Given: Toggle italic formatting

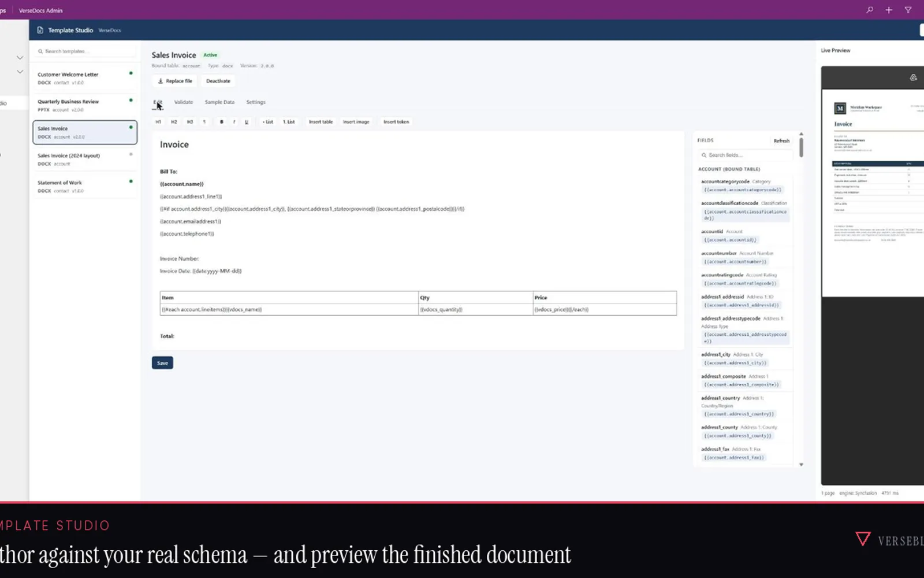Looking at the screenshot, I should [234, 122].
